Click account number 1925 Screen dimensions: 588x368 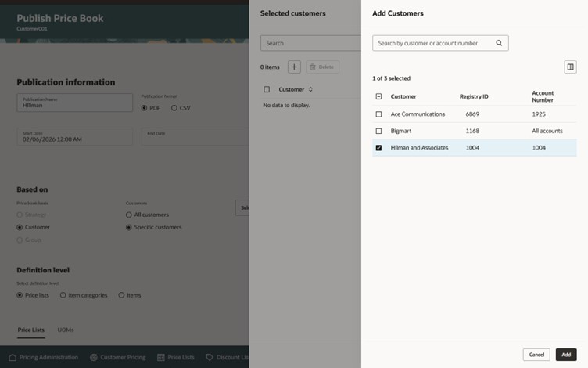coord(539,114)
